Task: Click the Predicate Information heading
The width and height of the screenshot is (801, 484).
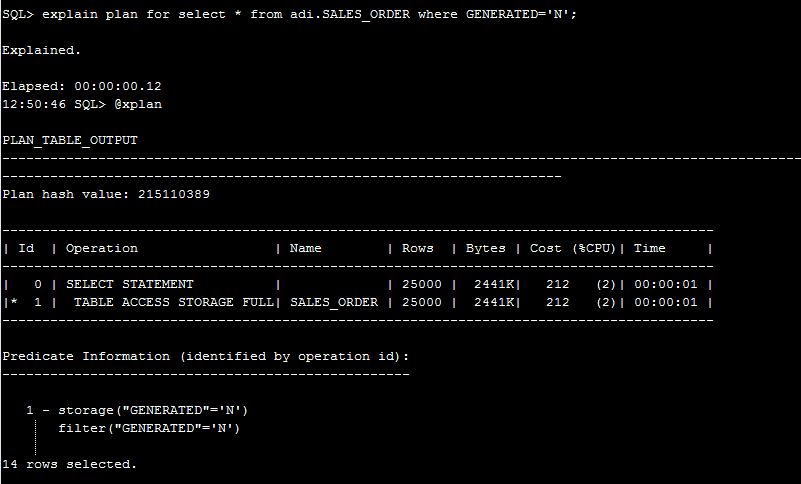Action: click(x=205, y=356)
